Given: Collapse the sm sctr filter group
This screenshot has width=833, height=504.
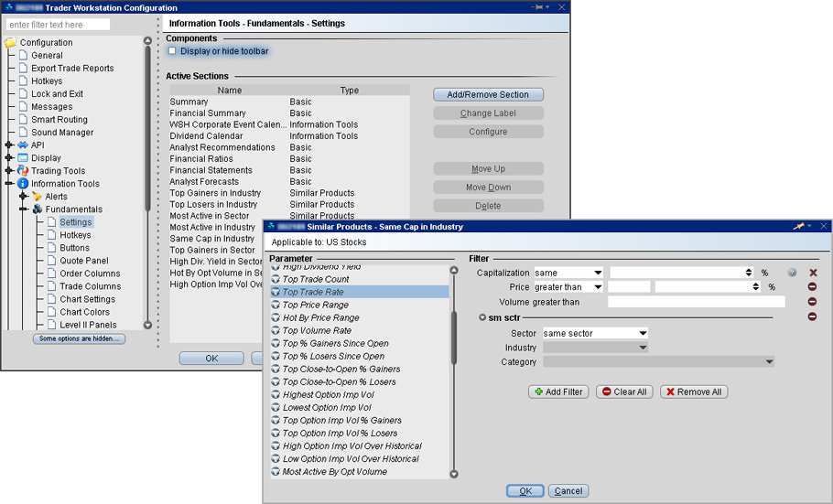Looking at the screenshot, I should point(482,317).
